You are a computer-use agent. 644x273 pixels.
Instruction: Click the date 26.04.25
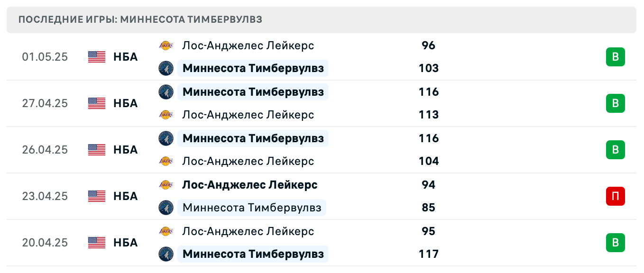[x=45, y=150]
